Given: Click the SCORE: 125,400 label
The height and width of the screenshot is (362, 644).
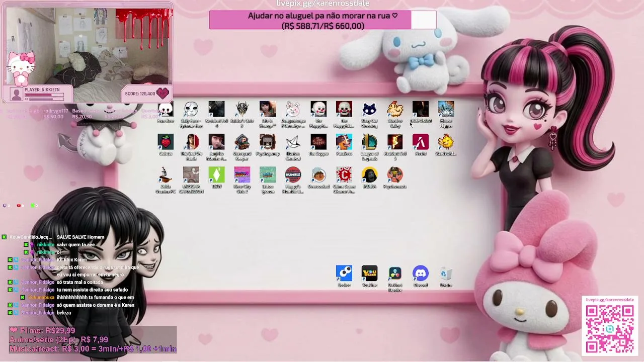Looking at the screenshot, I should click(x=140, y=94).
